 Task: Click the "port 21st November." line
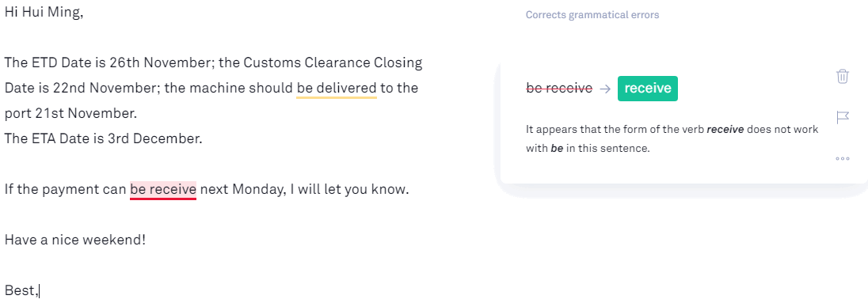coord(70,114)
